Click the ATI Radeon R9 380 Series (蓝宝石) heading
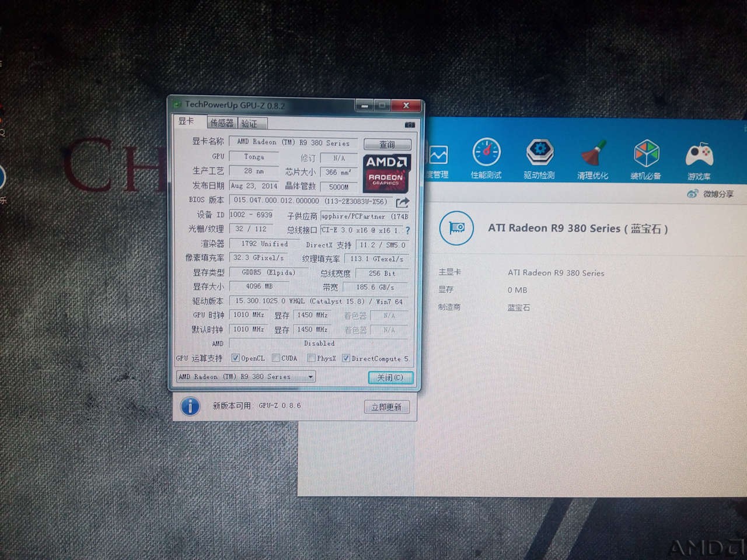 point(578,228)
